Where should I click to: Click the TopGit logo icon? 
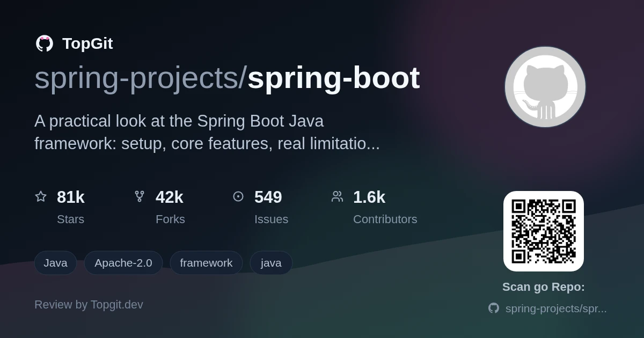pos(45,43)
